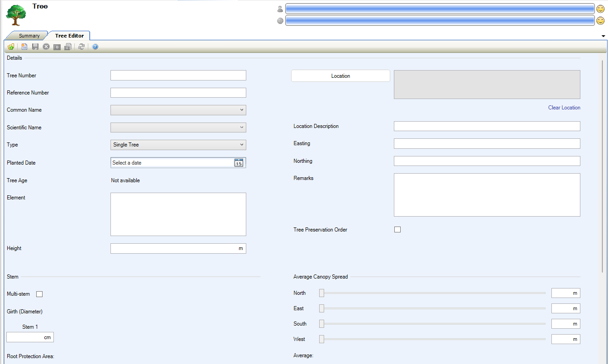Click the folder with green arrow toolbar icon
Image resolution: width=608 pixels, height=364 pixels.
pyautogui.click(x=11, y=47)
